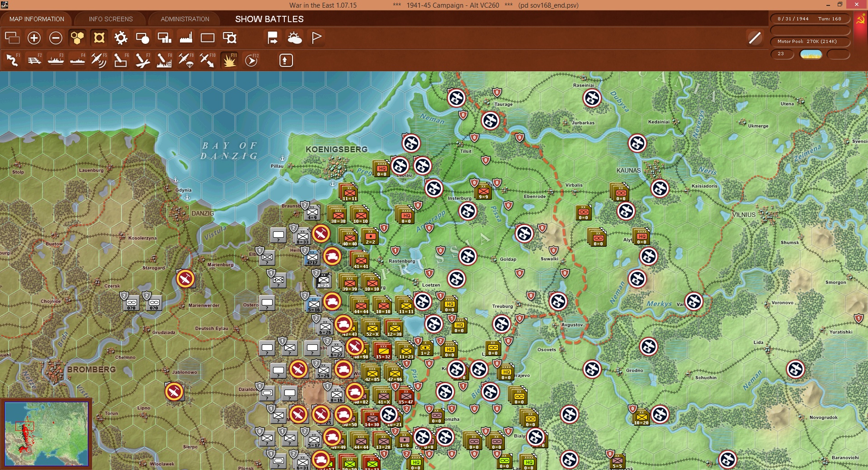
Task: Click the Zoom In plus icon
Action: click(x=34, y=38)
